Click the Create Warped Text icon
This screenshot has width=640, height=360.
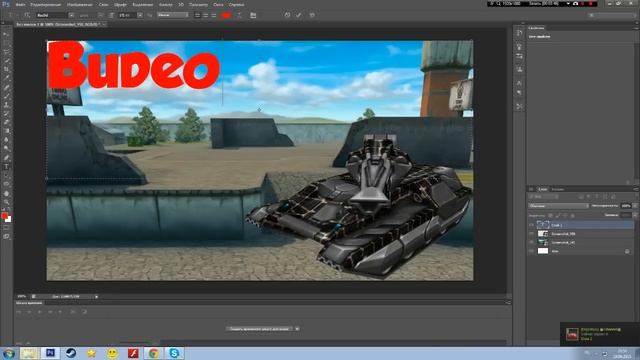[x=240, y=15]
